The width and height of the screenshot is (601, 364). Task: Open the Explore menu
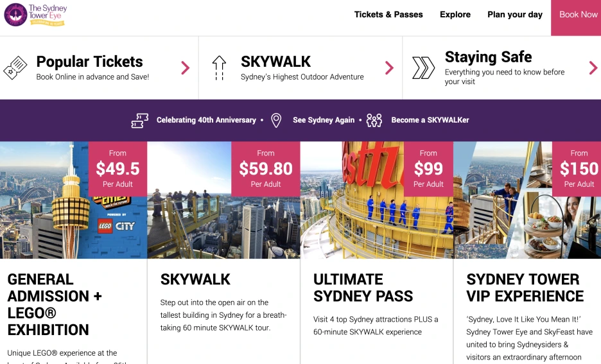[455, 15]
